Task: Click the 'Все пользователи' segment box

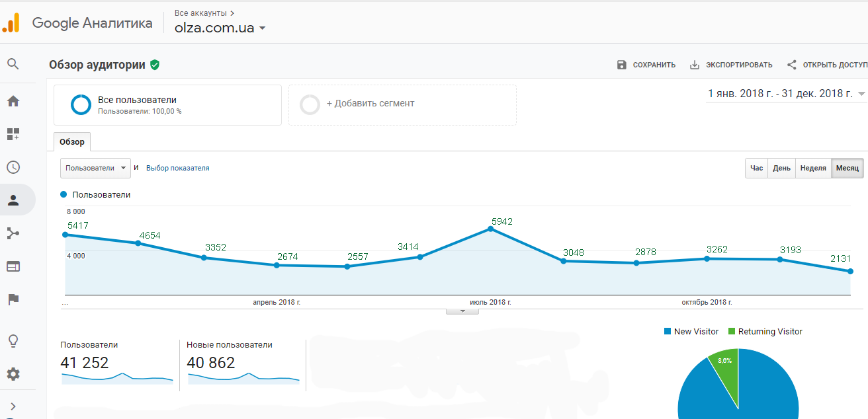Action: 167,105
